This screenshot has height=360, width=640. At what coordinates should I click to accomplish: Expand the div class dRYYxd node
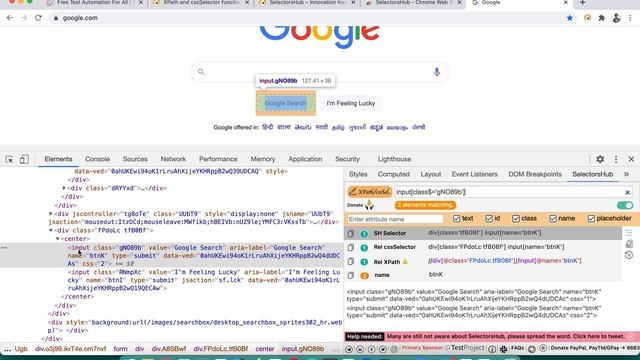[x=64, y=188]
